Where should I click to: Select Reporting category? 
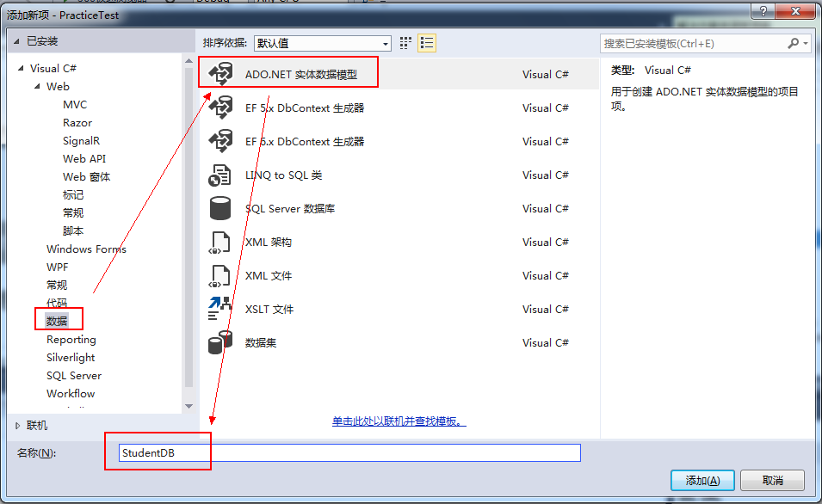point(71,340)
